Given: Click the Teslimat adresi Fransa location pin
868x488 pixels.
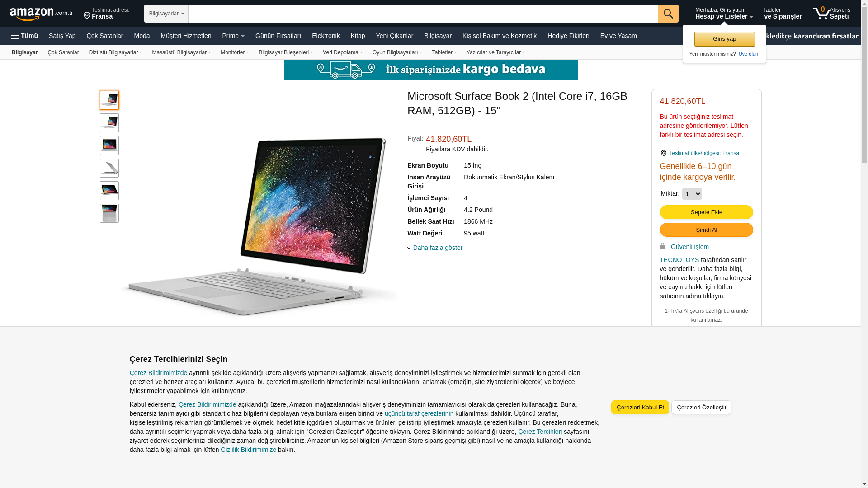Looking at the screenshot, I should coord(87,16).
